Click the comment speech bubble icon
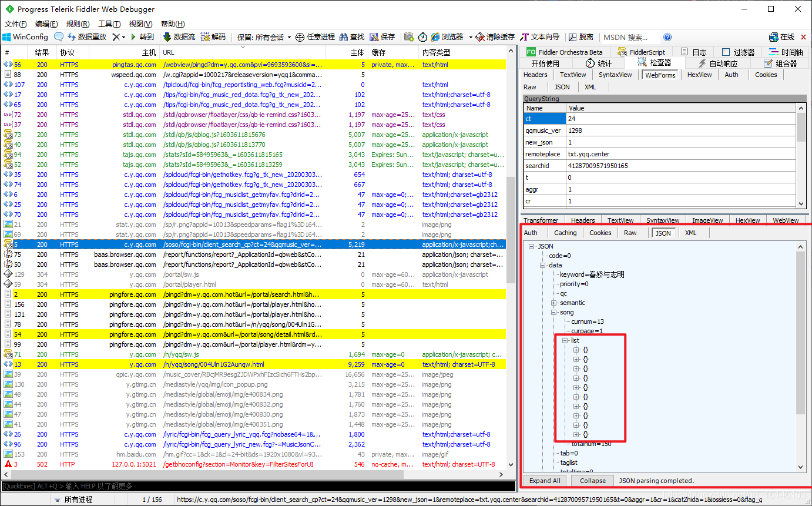This screenshot has height=506, width=812. click(x=59, y=37)
